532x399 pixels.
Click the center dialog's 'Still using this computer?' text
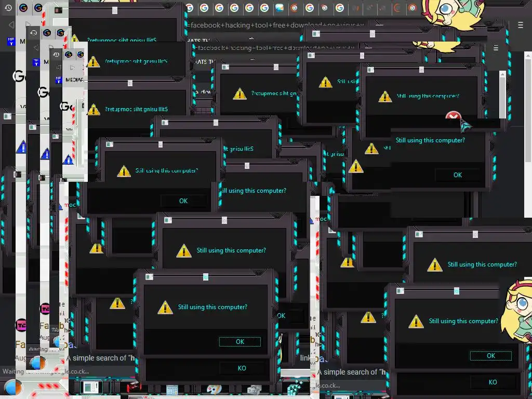231,250
